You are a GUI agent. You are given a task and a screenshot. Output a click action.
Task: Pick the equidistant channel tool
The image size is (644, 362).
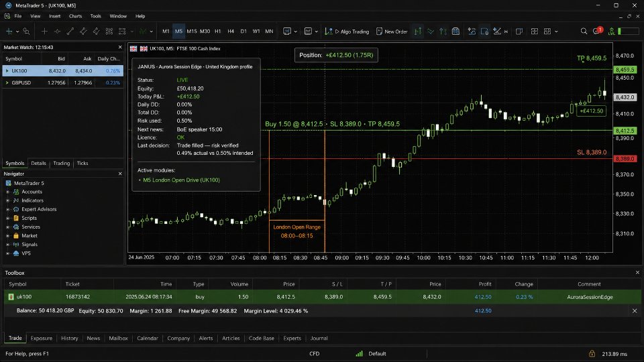pos(83,32)
